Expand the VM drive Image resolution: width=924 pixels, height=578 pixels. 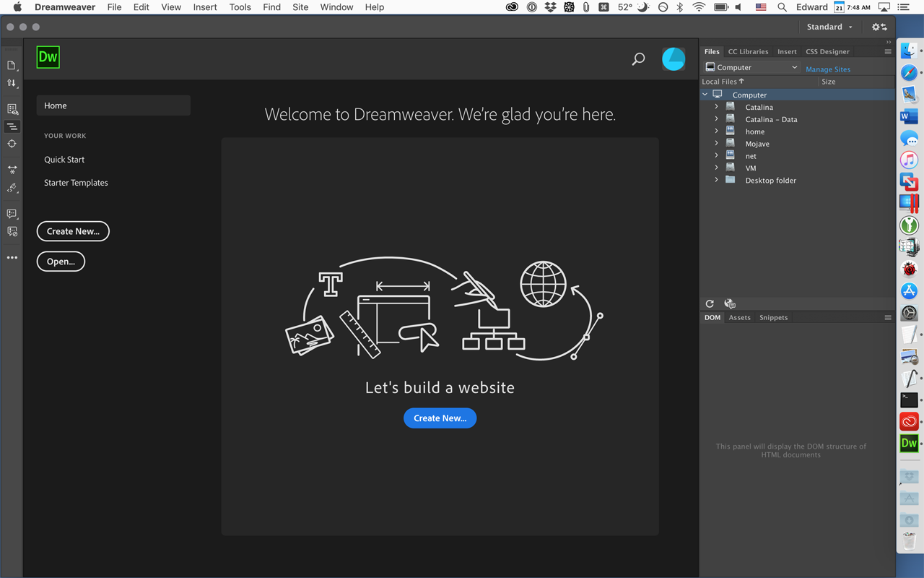point(716,168)
